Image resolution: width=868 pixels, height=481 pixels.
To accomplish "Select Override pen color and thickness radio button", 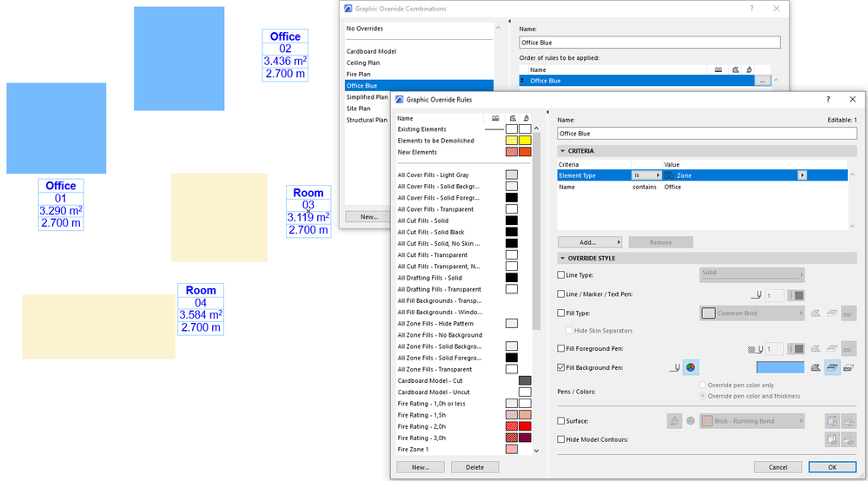I will pyautogui.click(x=703, y=396).
